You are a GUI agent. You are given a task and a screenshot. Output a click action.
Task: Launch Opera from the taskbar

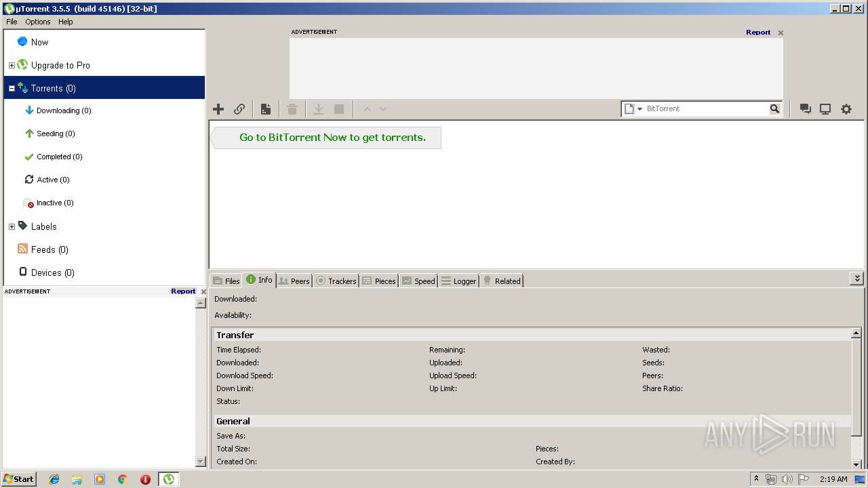click(145, 479)
